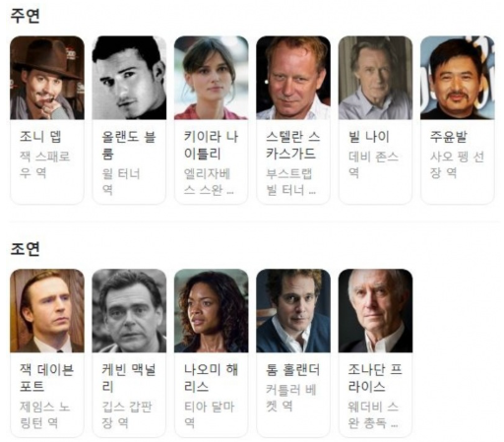The image size is (504, 442).
Task: Click the 빌 나이 photo thumbnail
Action: tap(375, 78)
